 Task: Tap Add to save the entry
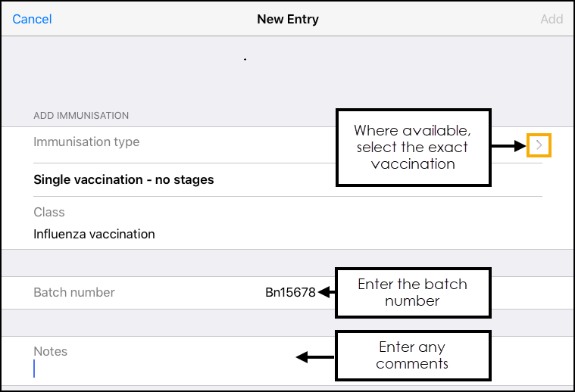point(551,19)
